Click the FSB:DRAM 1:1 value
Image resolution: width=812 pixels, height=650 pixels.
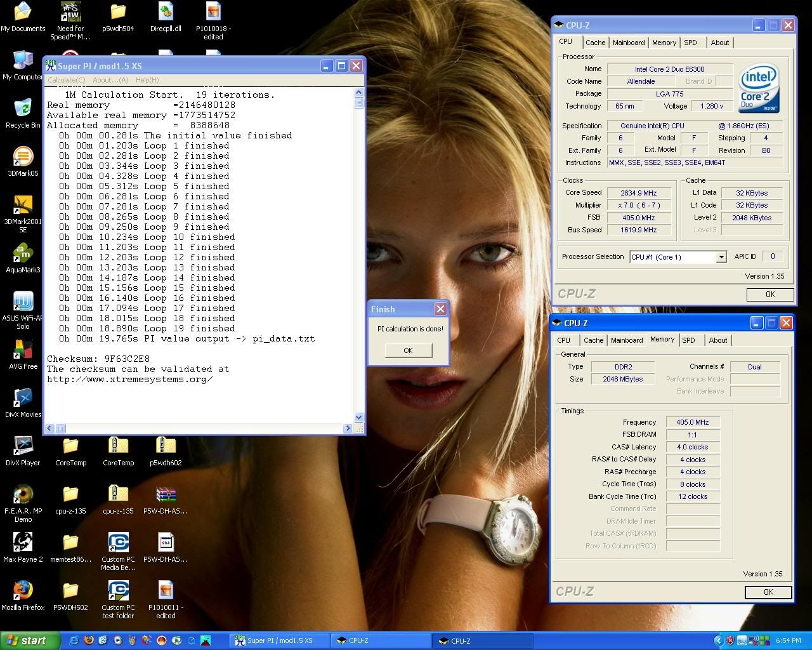coord(692,435)
